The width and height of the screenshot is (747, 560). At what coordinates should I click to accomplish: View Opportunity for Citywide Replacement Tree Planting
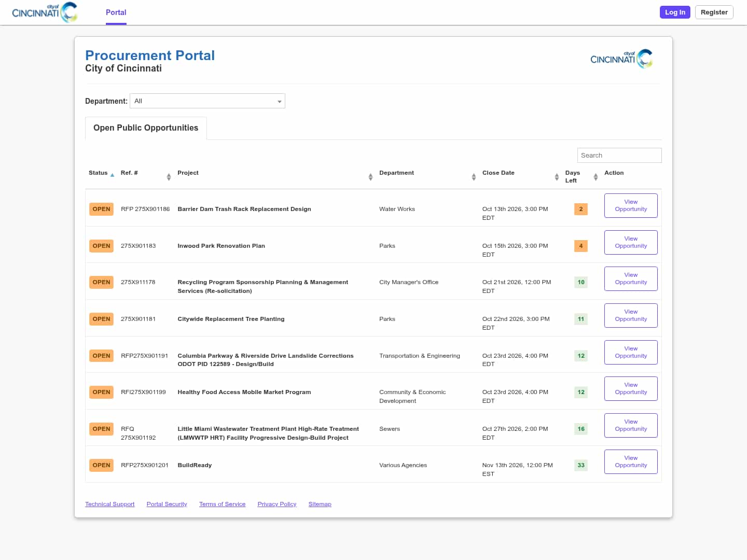(x=631, y=315)
